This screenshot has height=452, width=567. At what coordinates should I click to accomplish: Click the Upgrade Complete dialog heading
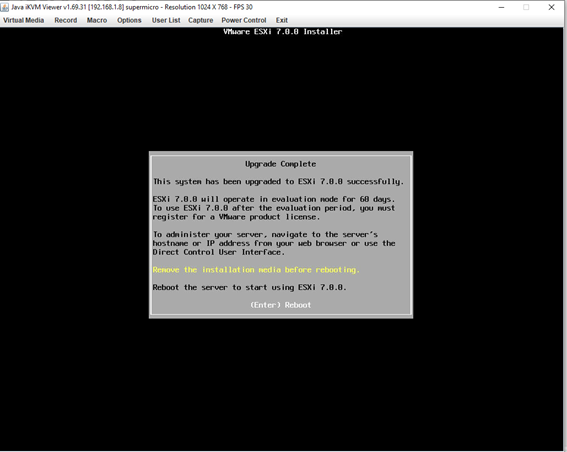click(281, 164)
